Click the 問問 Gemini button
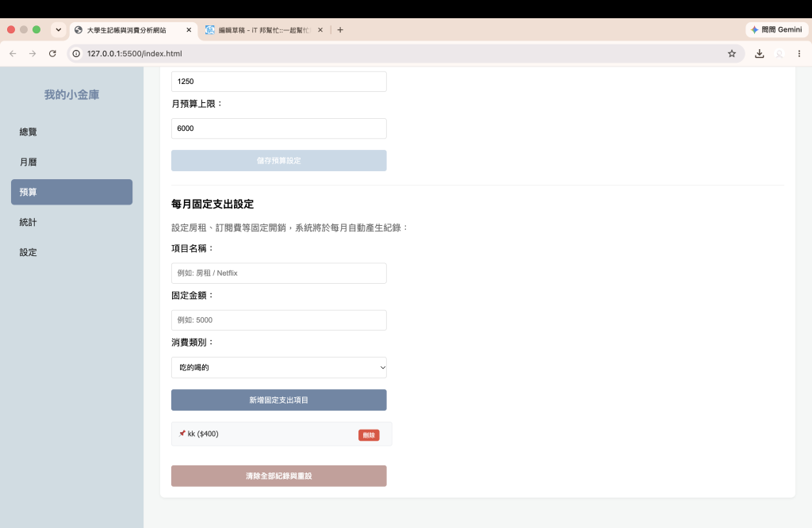Image resolution: width=812 pixels, height=528 pixels. [777, 29]
